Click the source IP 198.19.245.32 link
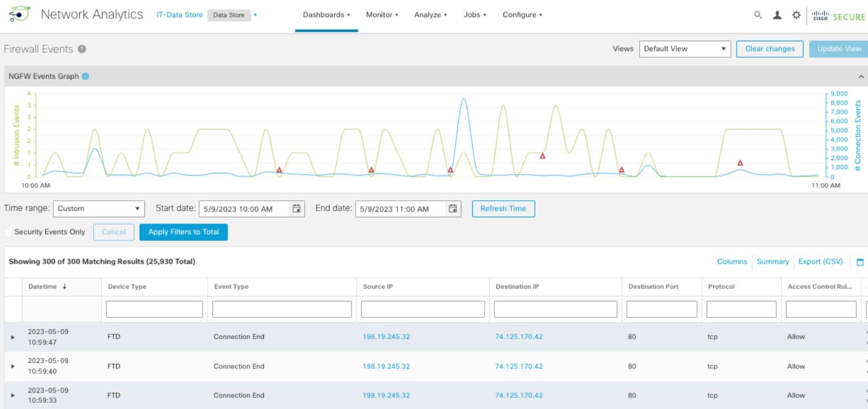The image size is (868, 409). pos(387,337)
